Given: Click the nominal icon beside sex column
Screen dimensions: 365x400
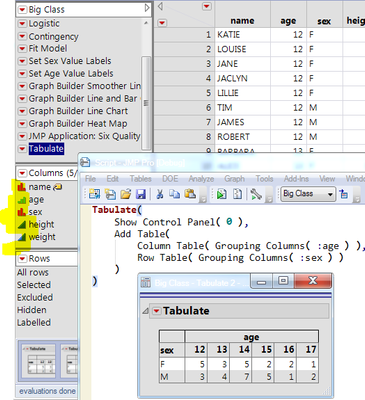Looking at the screenshot, I should [21, 212].
